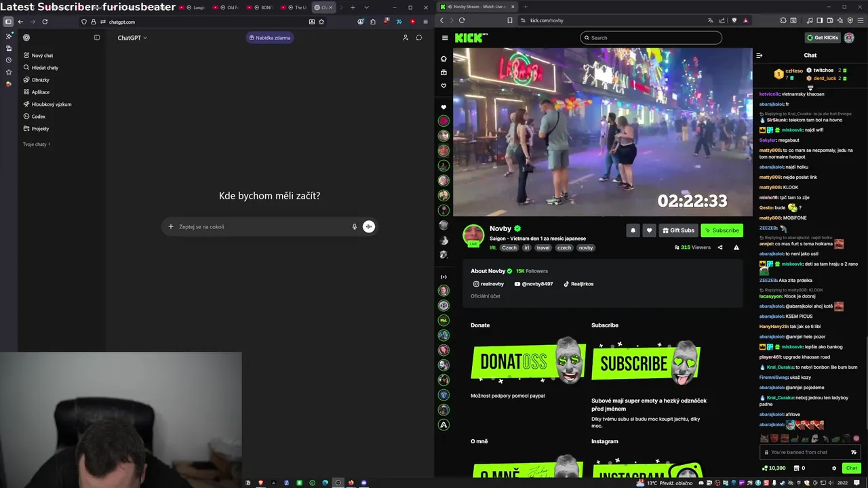Click the Novby stream video player

coord(603,132)
